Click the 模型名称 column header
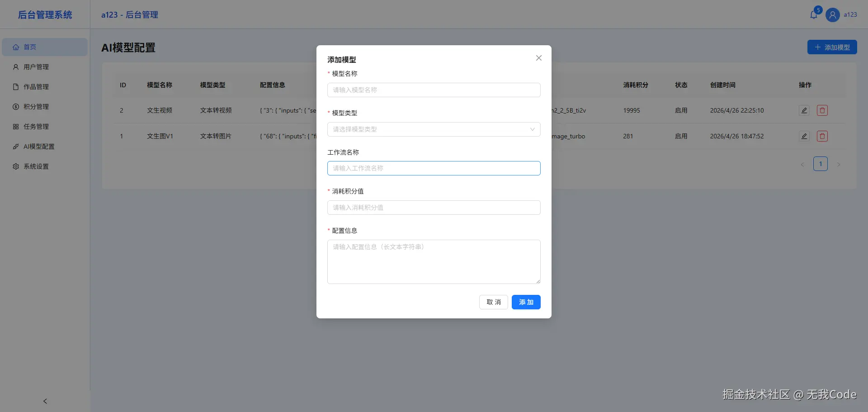Viewport: 868px width, 412px height. [160, 85]
